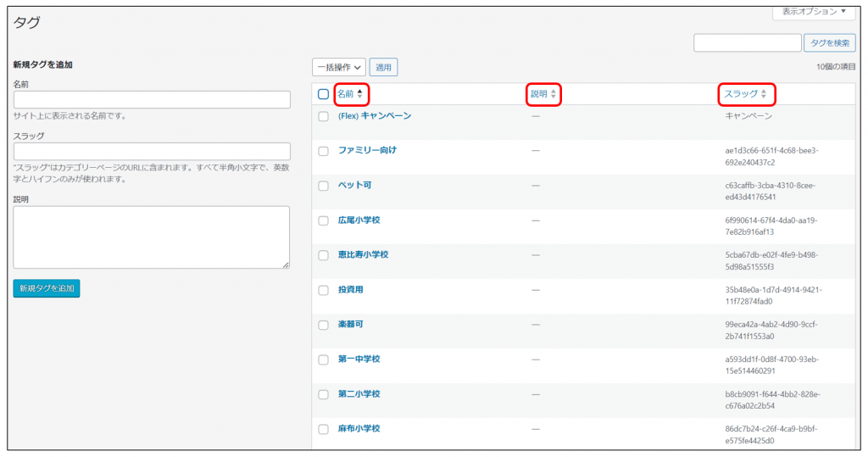Screen dimensions: 868x457
Task: Focus the tag search text box
Action: point(747,43)
